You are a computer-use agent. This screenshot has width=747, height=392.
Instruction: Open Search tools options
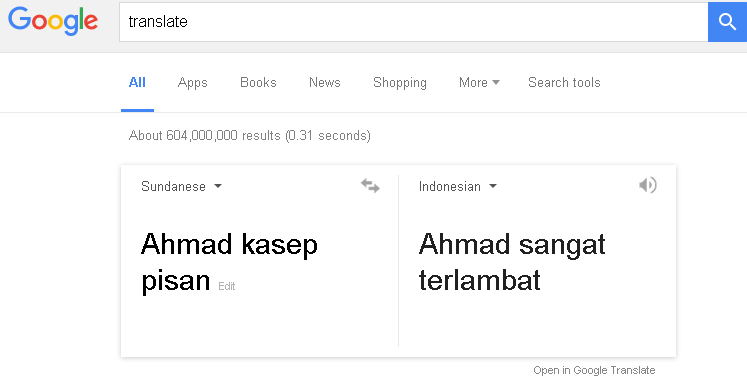tap(564, 82)
